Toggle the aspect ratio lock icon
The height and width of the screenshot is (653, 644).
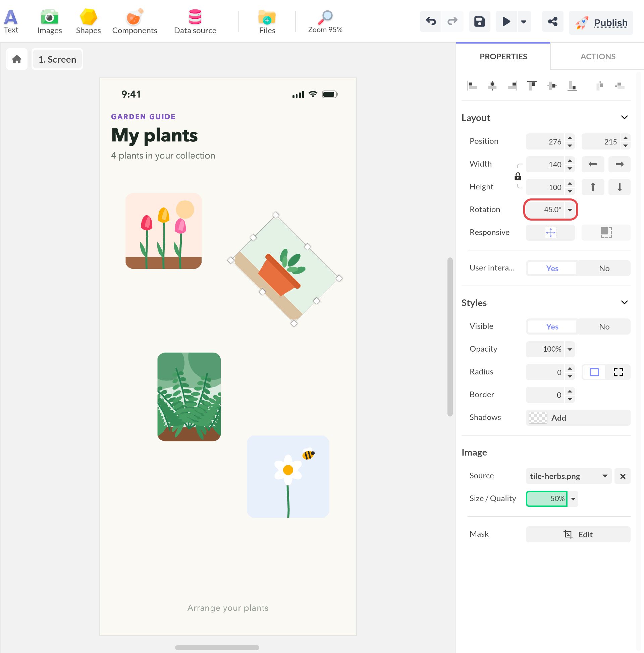[x=518, y=176]
